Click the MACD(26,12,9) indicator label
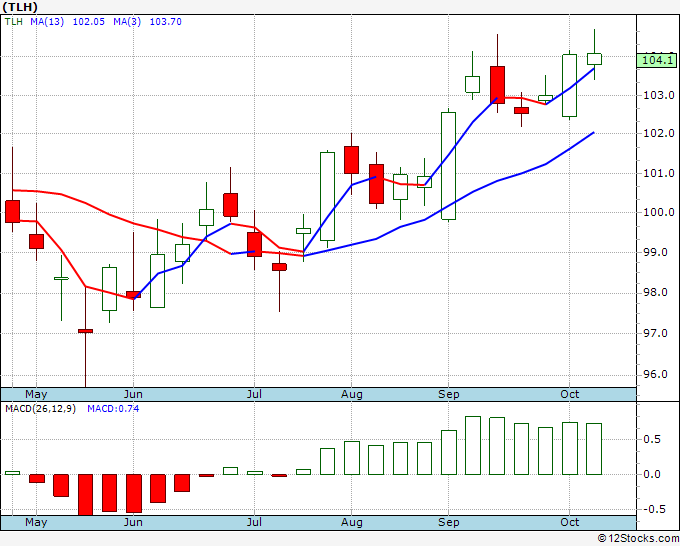This screenshot has height=546, width=680. point(40,409)
